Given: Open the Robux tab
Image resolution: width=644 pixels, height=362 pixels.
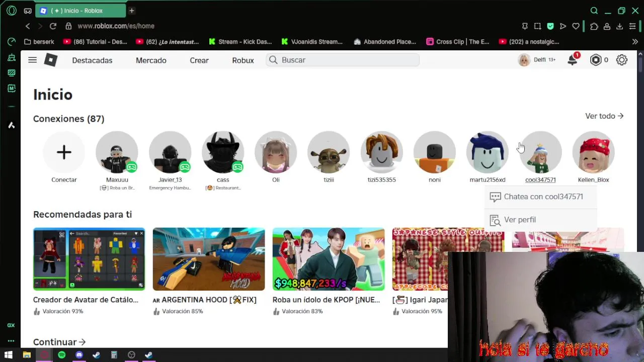Looking at the screenshot, I should [x=243, y=60].
